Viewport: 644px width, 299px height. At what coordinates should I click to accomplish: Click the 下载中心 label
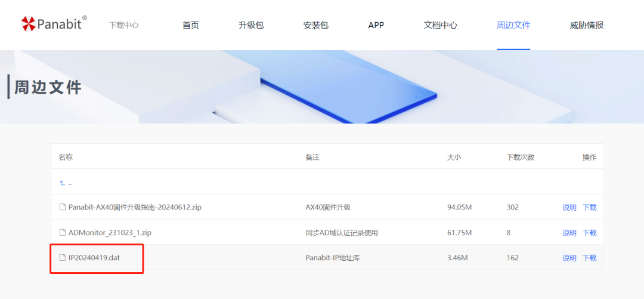tap(123, 25)
